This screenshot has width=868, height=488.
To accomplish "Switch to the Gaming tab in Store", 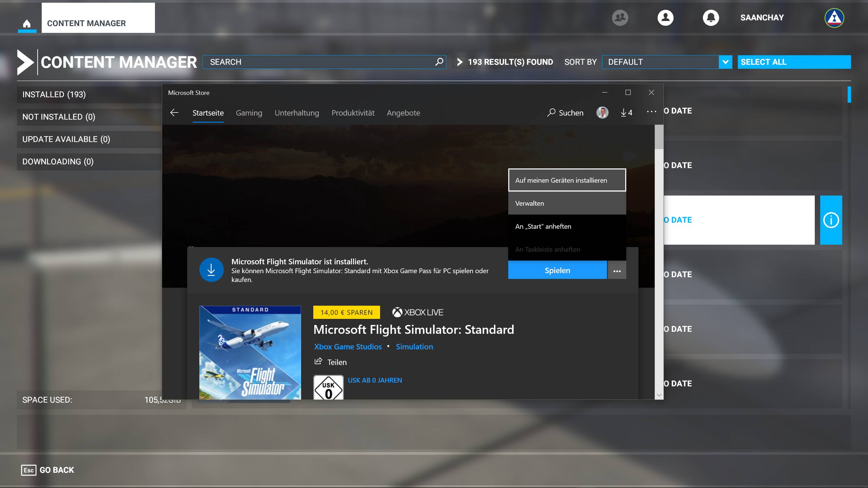I will click(x=249, y=113).
